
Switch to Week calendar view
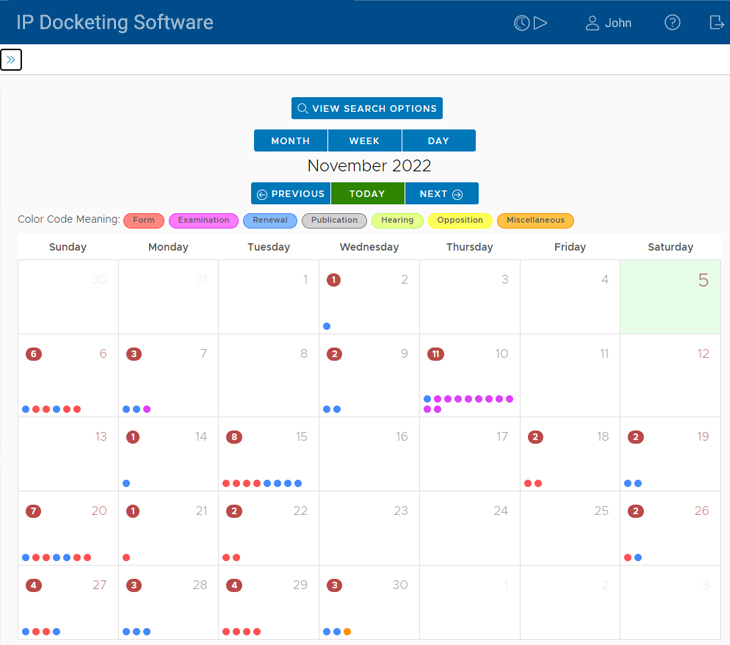pyautogui.click(x=364, y=141)
